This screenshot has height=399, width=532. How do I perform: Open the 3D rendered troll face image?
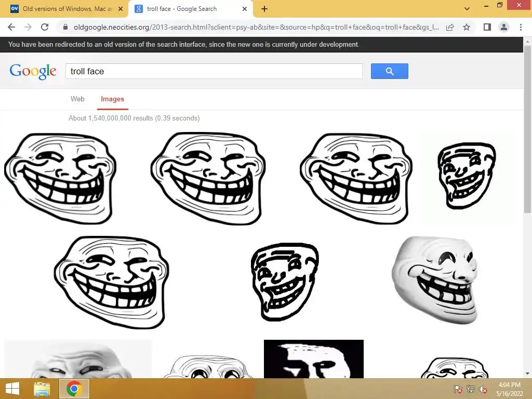tap(435, 280)
